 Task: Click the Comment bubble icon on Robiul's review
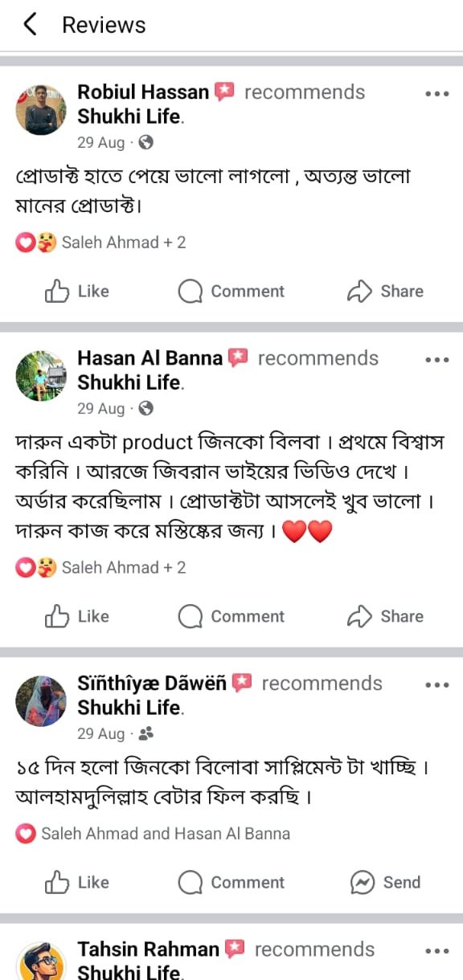pyautogui.click(x=190, y=292)
